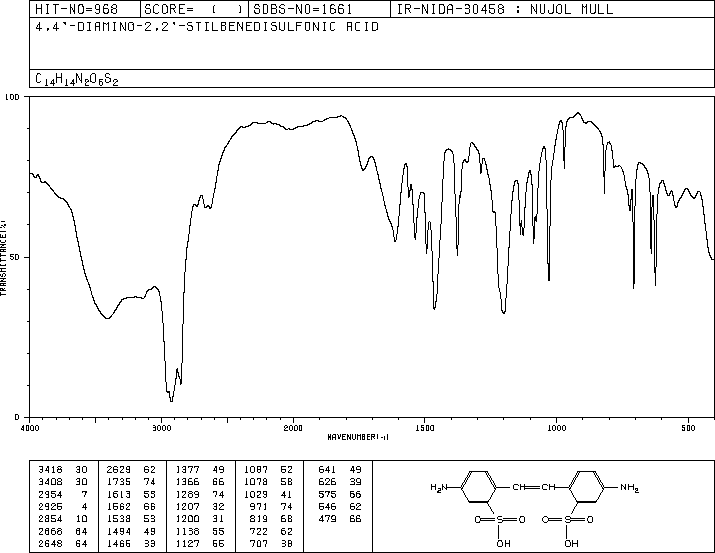Screen dimensions: 715x553
Task: Click the 1500 wavenumber axis label
Action: click(x=425, y=428)
